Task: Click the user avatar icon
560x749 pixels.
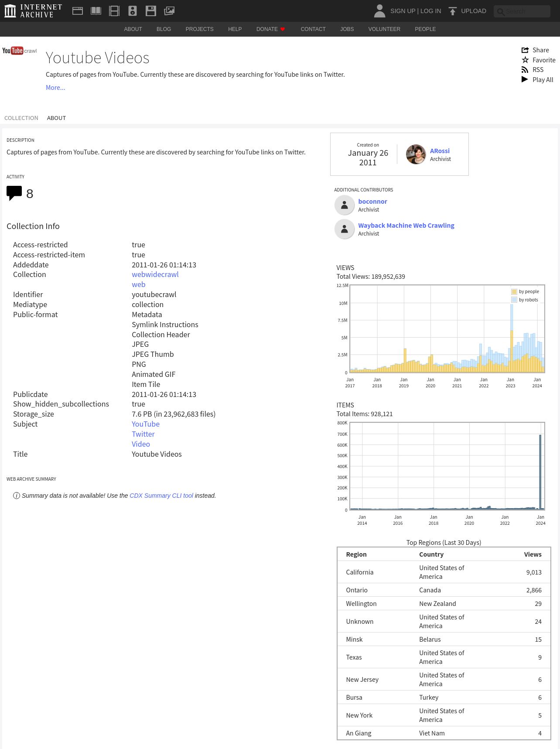Action: pos(380,11)
